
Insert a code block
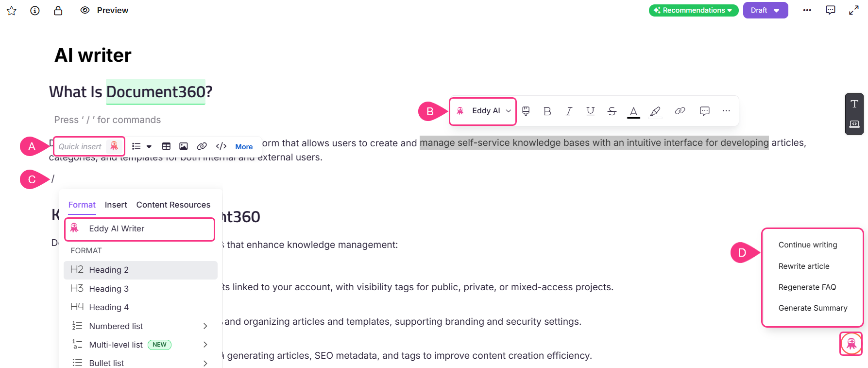click(221, 146)
